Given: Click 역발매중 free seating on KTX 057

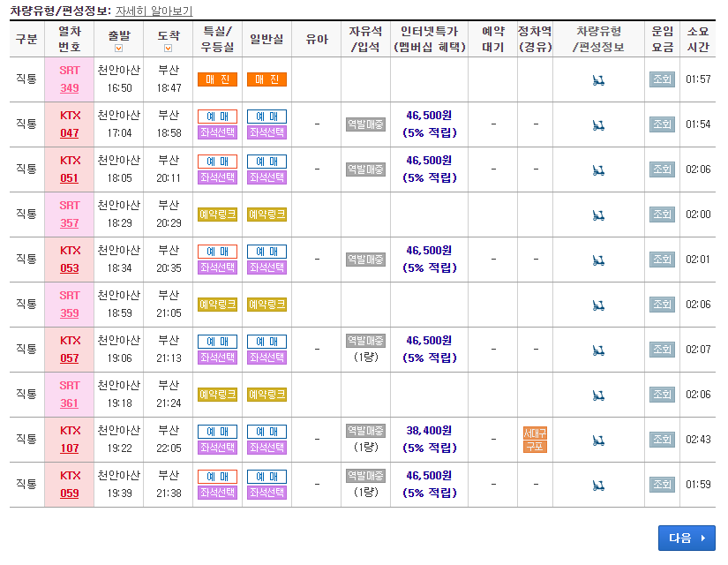Looking at the screenshot, I should tap(365, 341).
